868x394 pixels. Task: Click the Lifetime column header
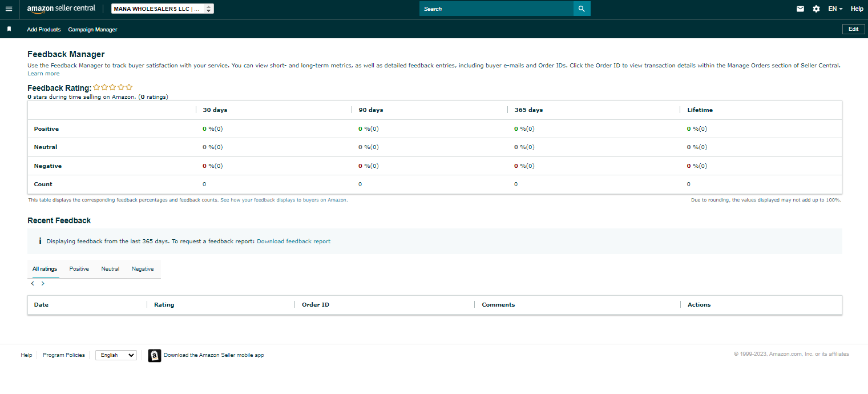click(x=700, y=110)
